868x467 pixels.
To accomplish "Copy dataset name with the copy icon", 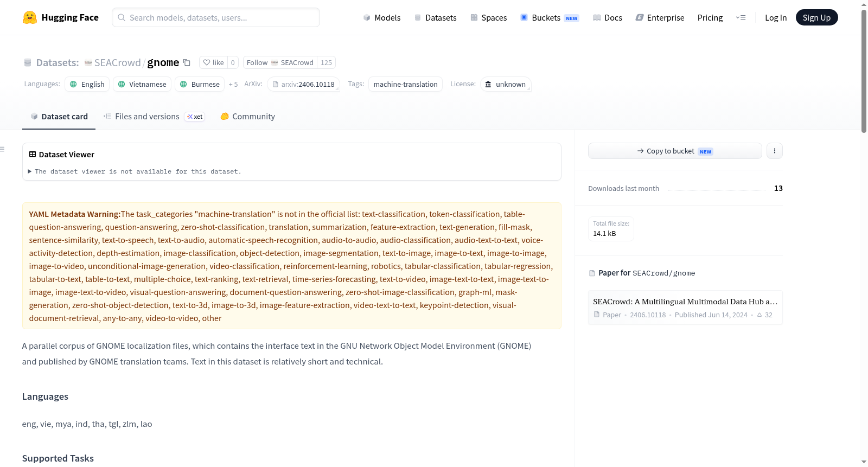I will tap(187, 62).
